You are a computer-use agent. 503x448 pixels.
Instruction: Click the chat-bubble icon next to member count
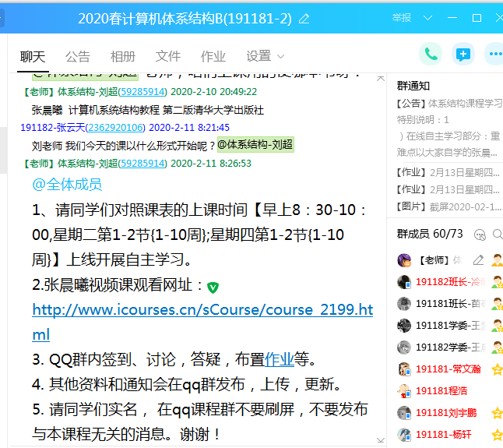pos(480,234)
